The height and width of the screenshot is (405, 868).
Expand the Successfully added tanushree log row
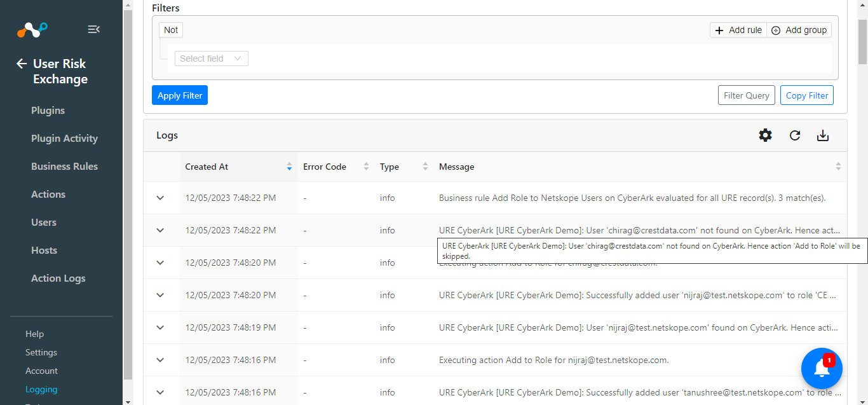[x=160, y=392]
